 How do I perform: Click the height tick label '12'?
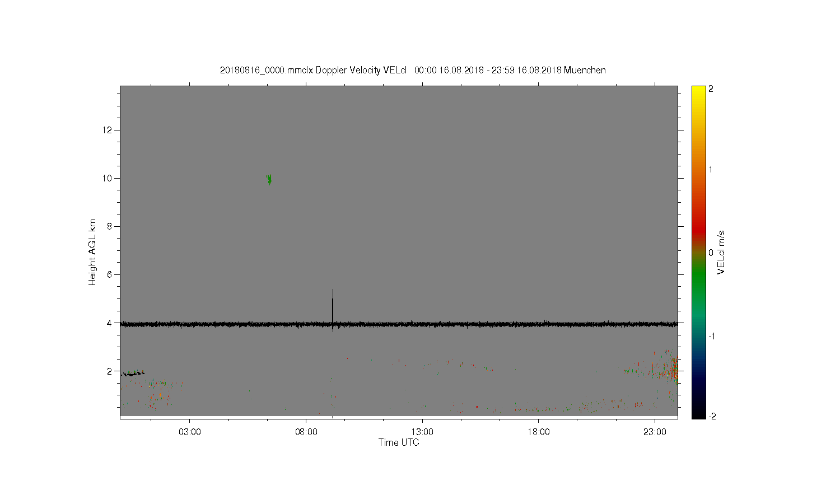point(108,130)
